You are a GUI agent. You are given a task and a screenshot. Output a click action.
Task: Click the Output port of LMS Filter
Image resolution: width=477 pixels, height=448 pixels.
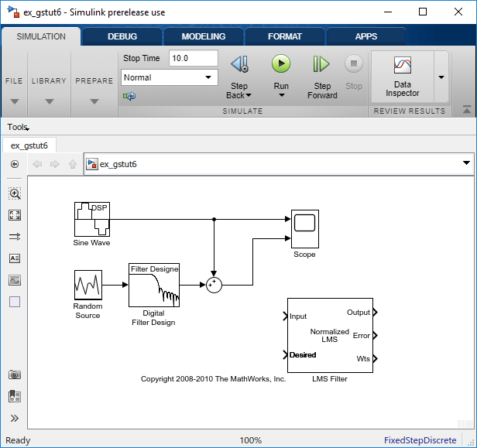[376, 312]
